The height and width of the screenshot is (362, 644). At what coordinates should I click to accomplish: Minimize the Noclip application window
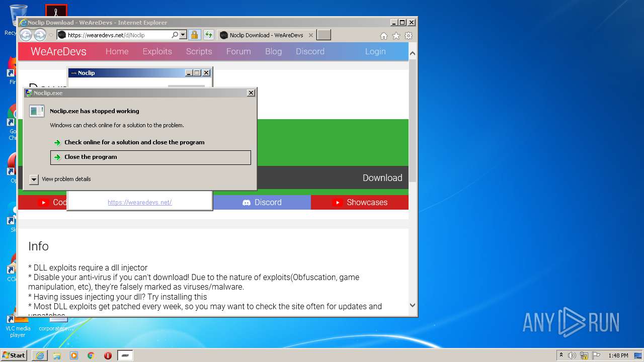pos(189,73)
